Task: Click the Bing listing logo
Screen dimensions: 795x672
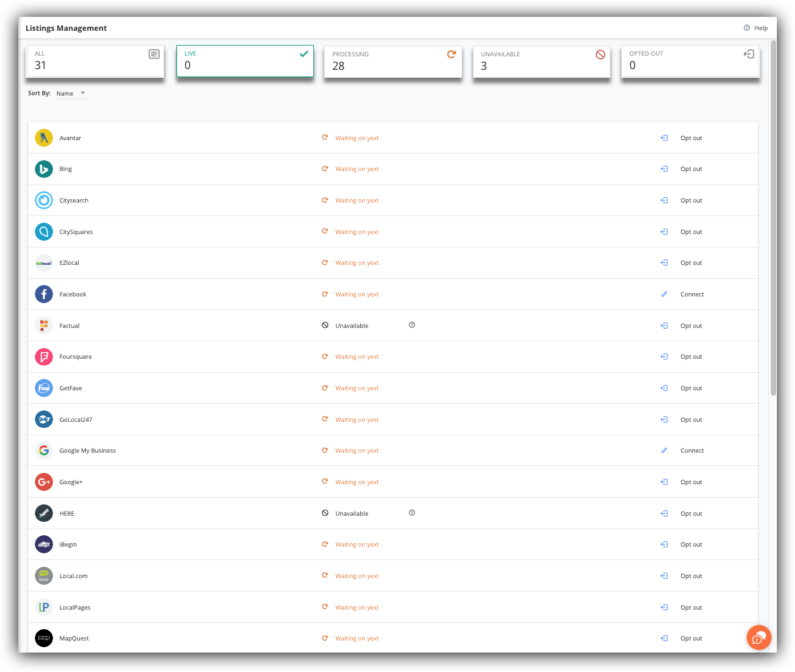Action: [44, 169]
